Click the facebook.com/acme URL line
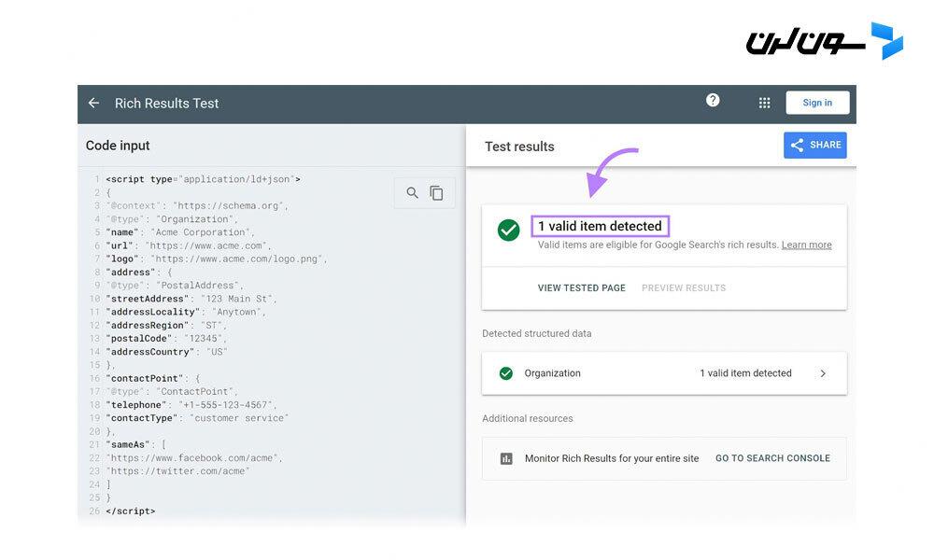Viewport: 934px width, 560px height. (x=193, y=457)
